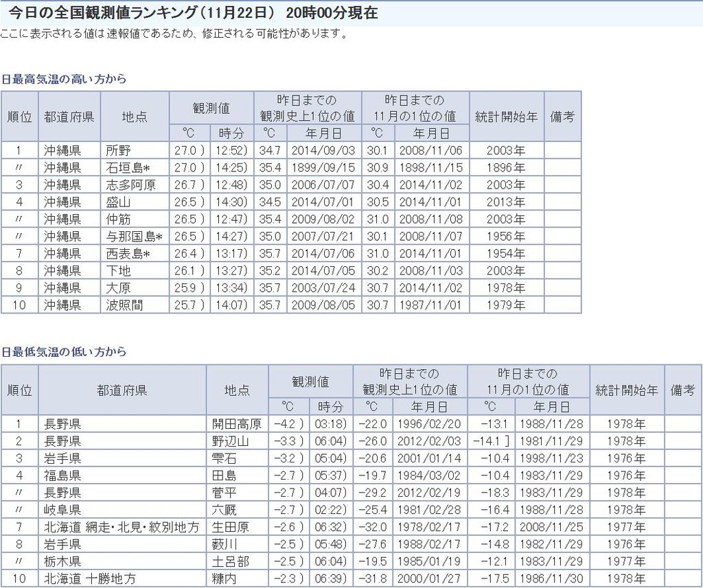Click the start year 2013年
This screenshot has width=703, height=588.
(507, 202)
